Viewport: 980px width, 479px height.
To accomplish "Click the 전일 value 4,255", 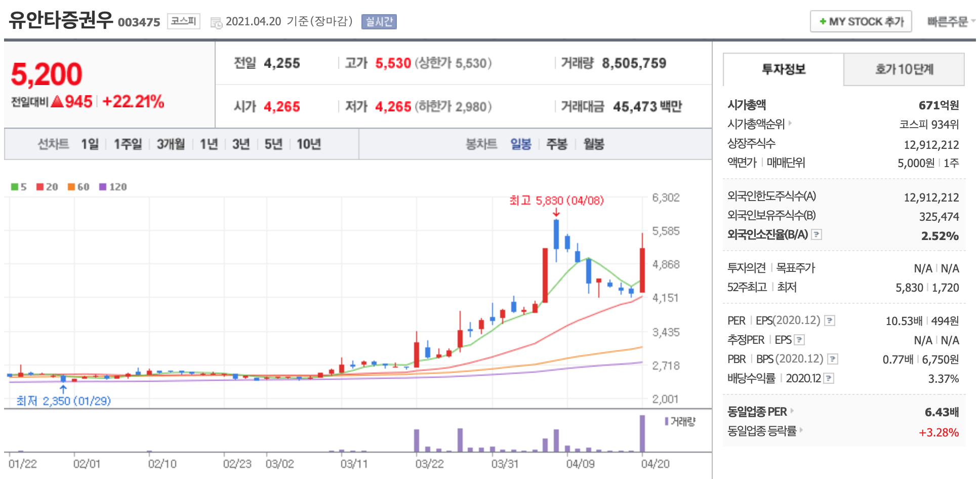I will tap(282, 63).
